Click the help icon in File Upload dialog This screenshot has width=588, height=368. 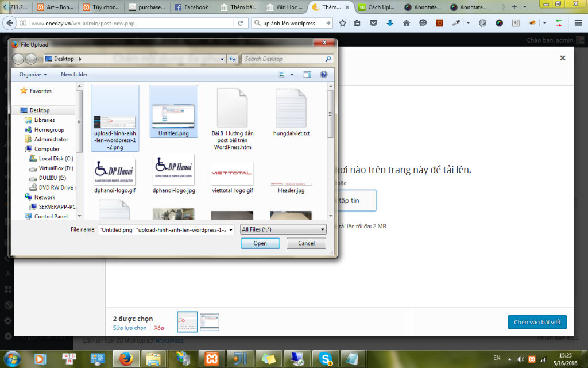(x=324, y=74)
